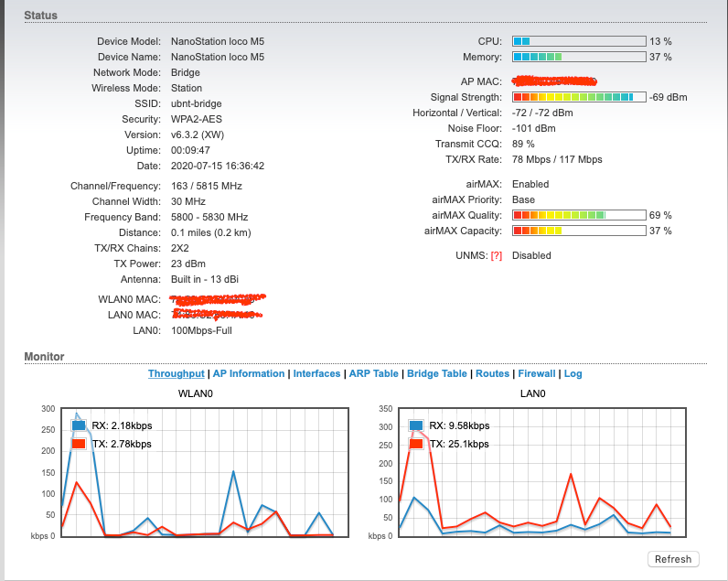Click the red TX legend square in WLAN0

(80, 444)
